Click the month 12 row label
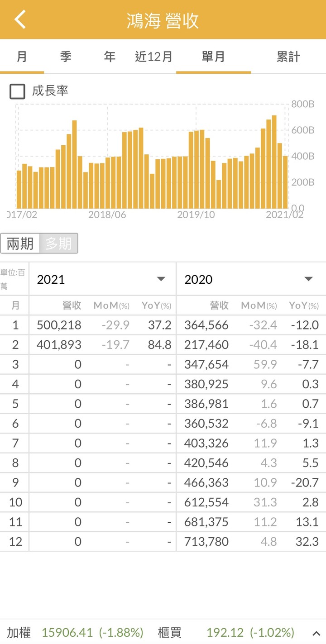The height and width of the screenshot is (644, 326). coord(15,542)
